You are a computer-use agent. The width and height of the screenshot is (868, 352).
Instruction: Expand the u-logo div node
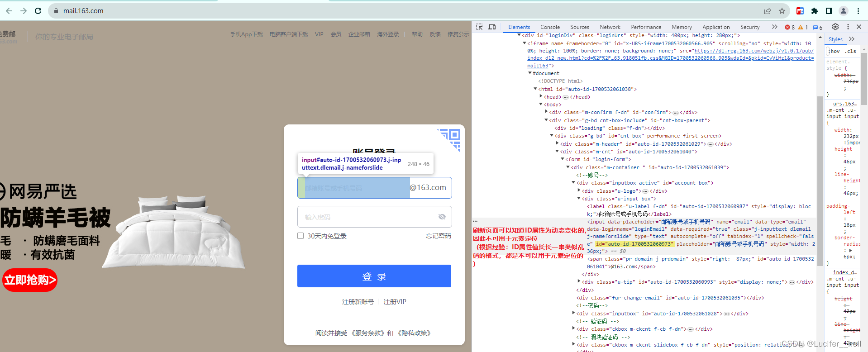tap(579, 191)
